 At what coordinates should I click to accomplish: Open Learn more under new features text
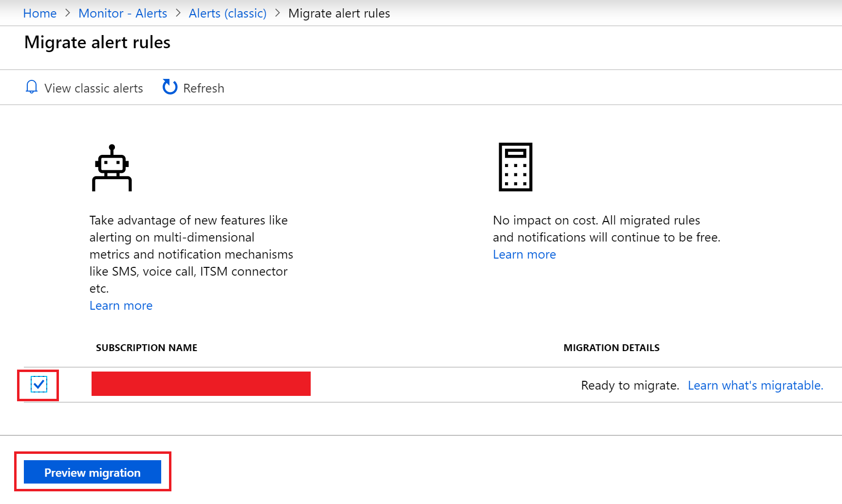point(121,305)
